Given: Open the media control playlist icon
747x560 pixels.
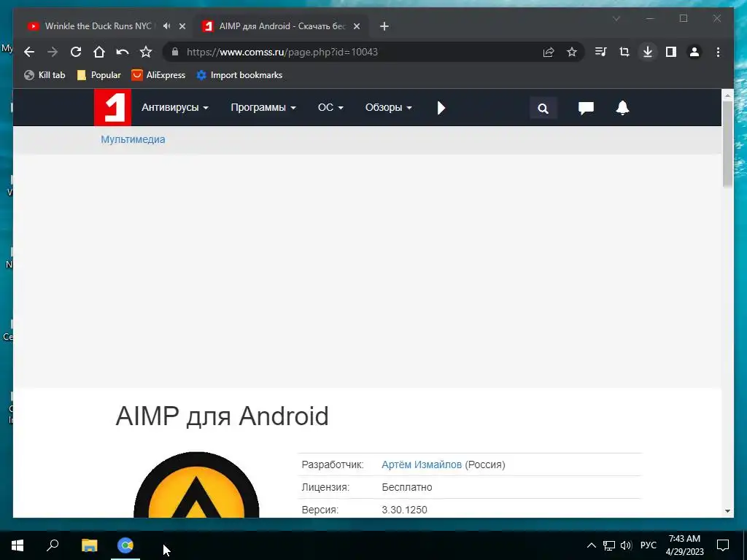Looking at the screenshot, I should (x=601, y=52).
